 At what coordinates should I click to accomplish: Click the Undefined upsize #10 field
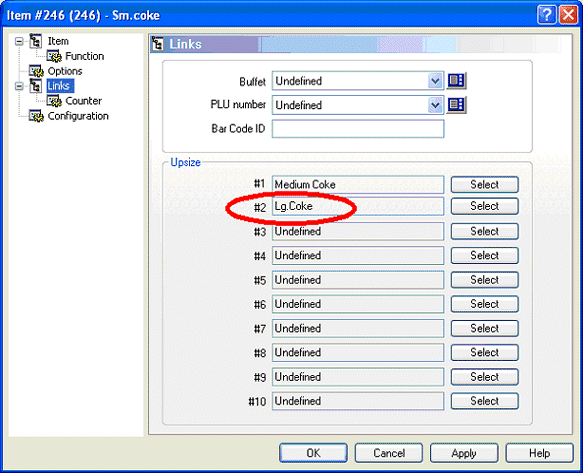358,401
